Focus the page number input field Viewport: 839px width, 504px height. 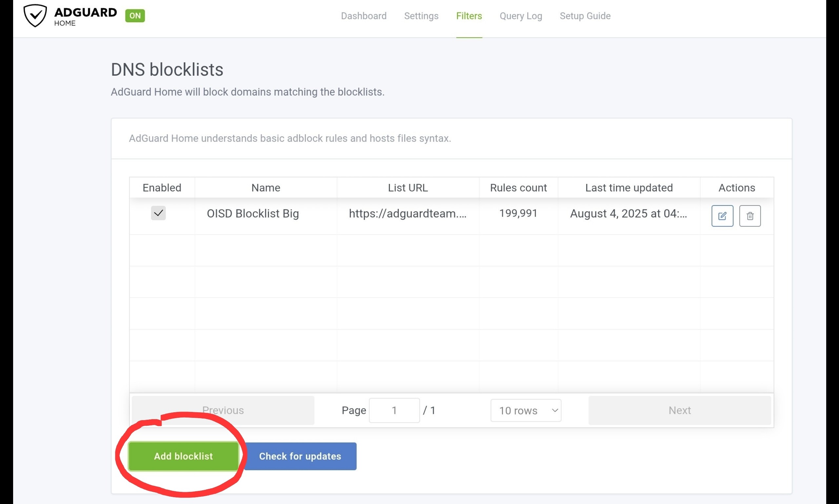pyautogui.click(x=394, y=410)
